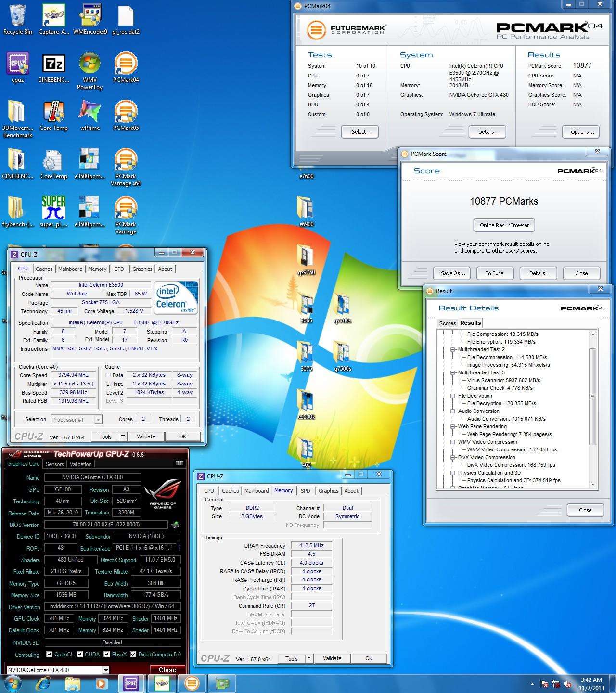Toggle the OpenCL checkbox in GPU-Z

point(49,654)
